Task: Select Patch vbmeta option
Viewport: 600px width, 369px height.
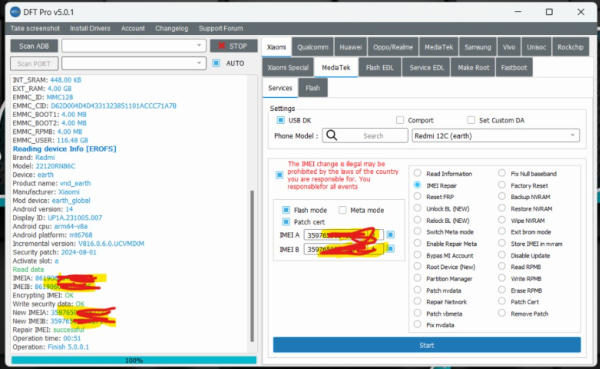Action: coord(417,313)
